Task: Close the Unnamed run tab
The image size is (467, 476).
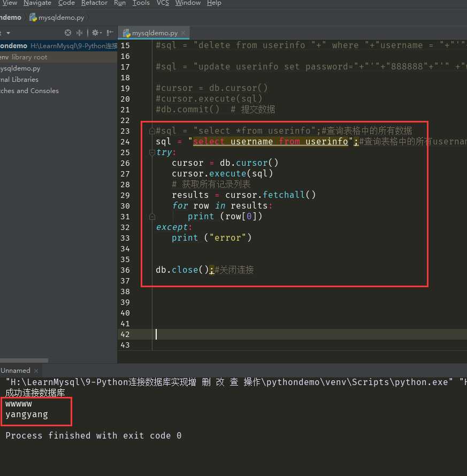Action: pyautogui.click(x=36, y=371)
